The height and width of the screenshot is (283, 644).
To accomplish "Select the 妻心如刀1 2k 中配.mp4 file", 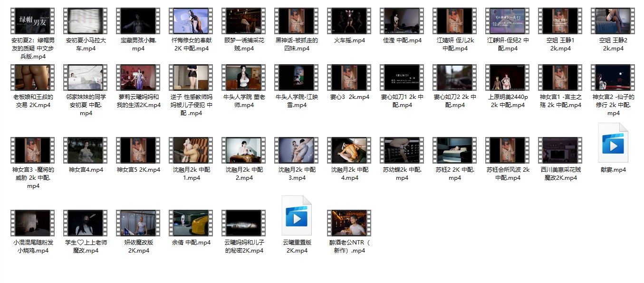I will (x=402, y=78).
